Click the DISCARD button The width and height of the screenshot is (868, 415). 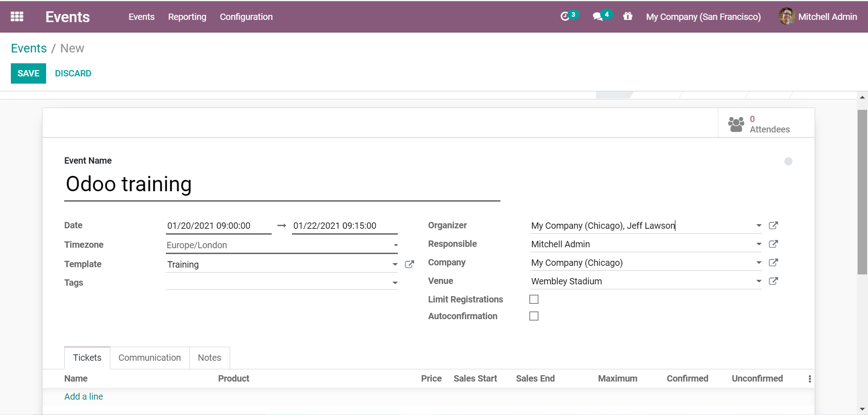(x=73, y=73)
